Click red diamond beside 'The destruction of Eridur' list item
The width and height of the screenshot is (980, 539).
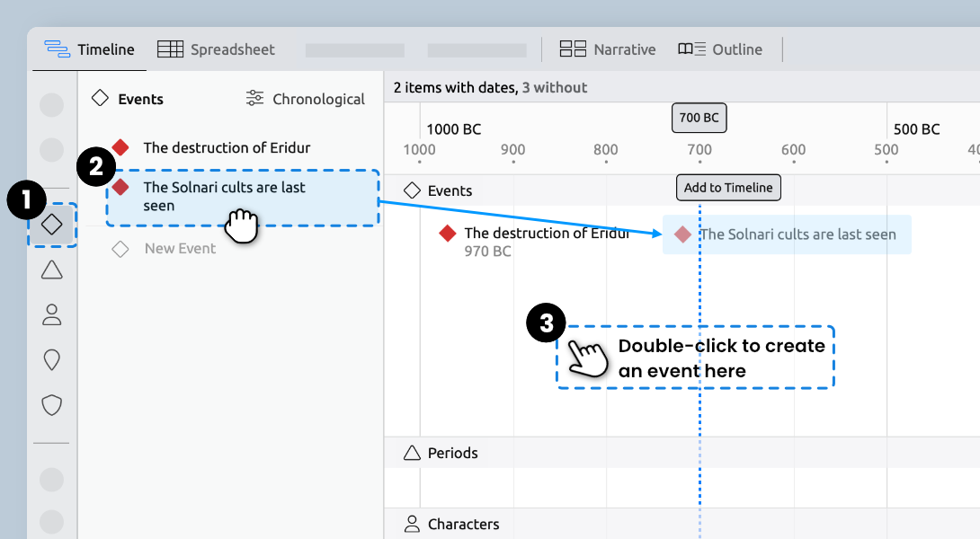coord(120,147)
